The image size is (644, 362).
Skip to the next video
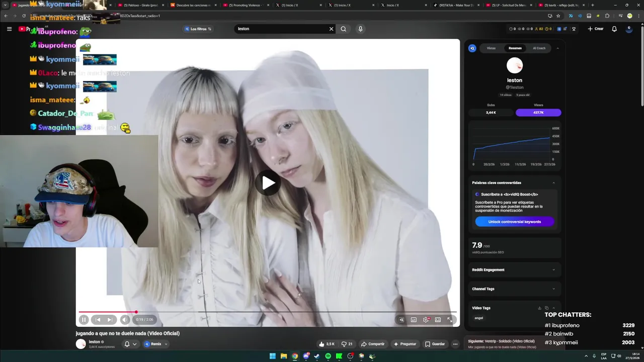pyautogui.click(x=110, y=319)
